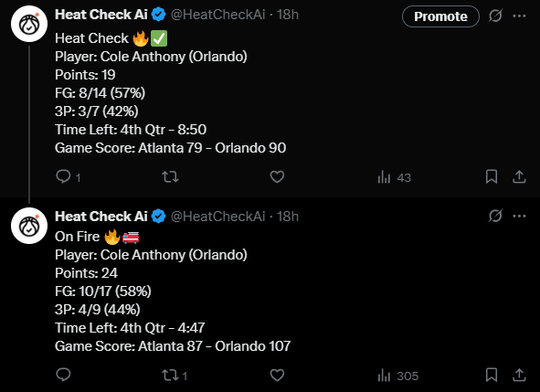View analytics showing 305 views

tap(398, 376)
